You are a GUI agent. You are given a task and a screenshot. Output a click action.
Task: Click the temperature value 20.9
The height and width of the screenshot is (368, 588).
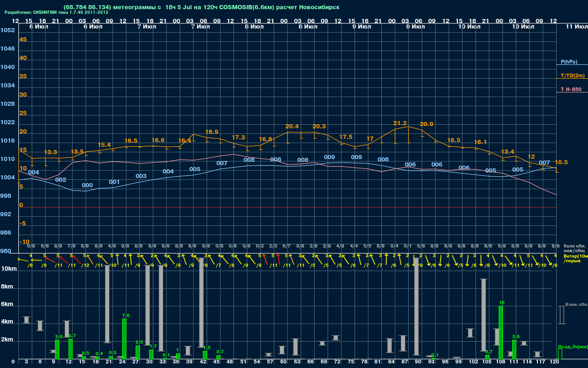[426, 124]
